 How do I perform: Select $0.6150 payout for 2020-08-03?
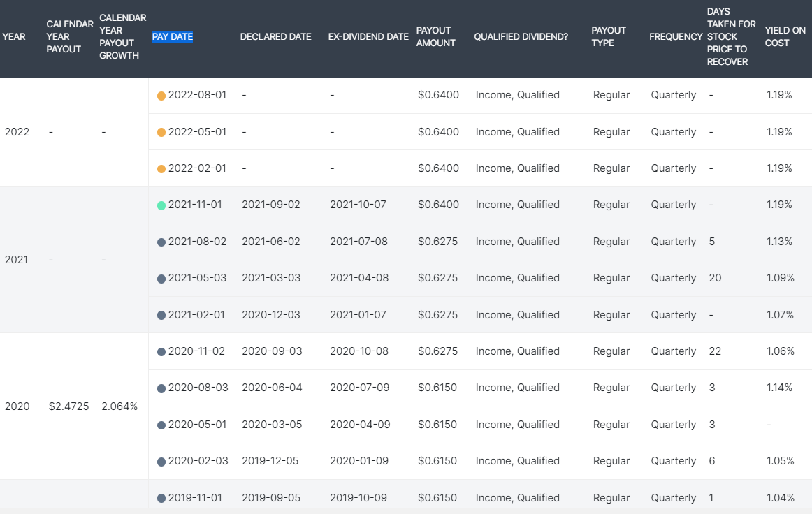tap(437, 388)
